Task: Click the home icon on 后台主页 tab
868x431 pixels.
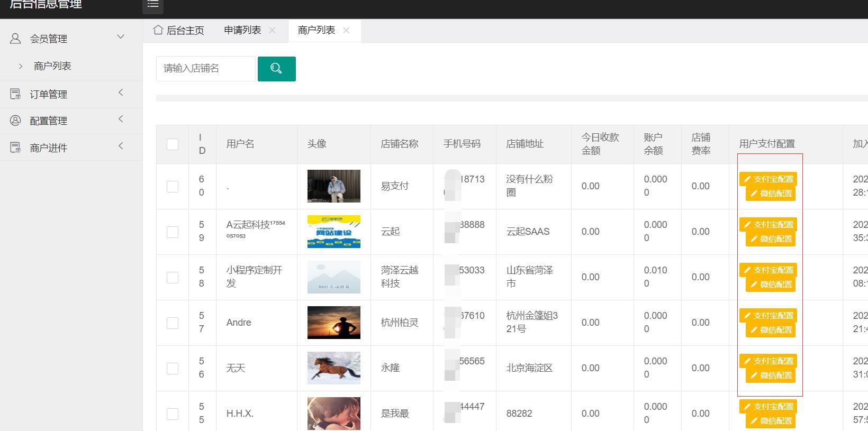Action: [158, 30]
